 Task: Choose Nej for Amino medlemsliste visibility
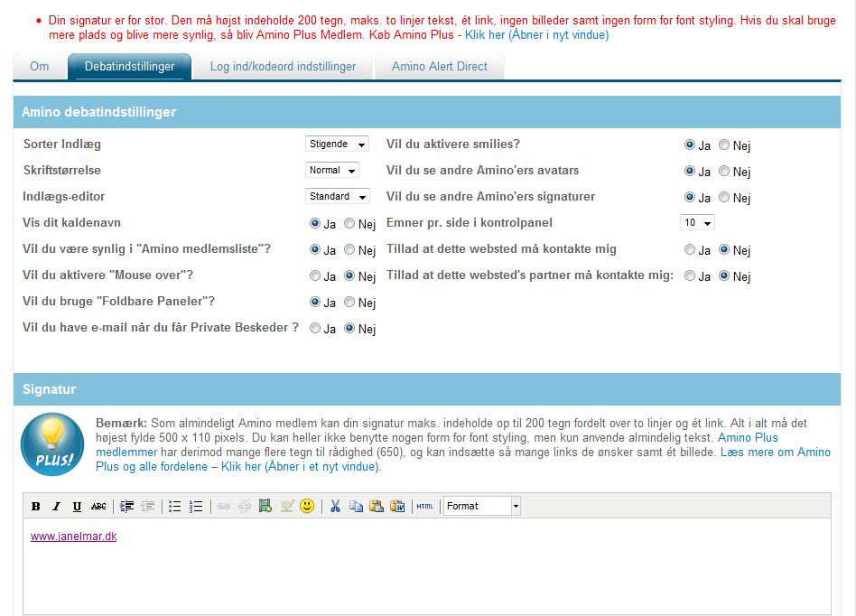click(349, 249)
